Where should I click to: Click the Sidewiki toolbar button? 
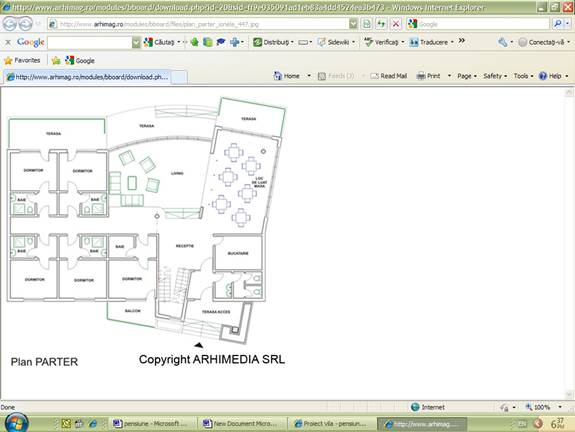pos(336,42)
